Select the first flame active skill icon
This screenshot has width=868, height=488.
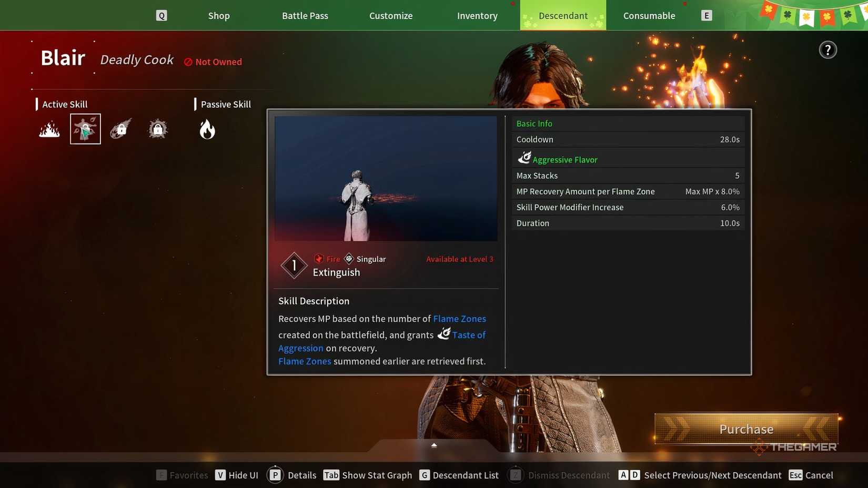coord(49,129)
